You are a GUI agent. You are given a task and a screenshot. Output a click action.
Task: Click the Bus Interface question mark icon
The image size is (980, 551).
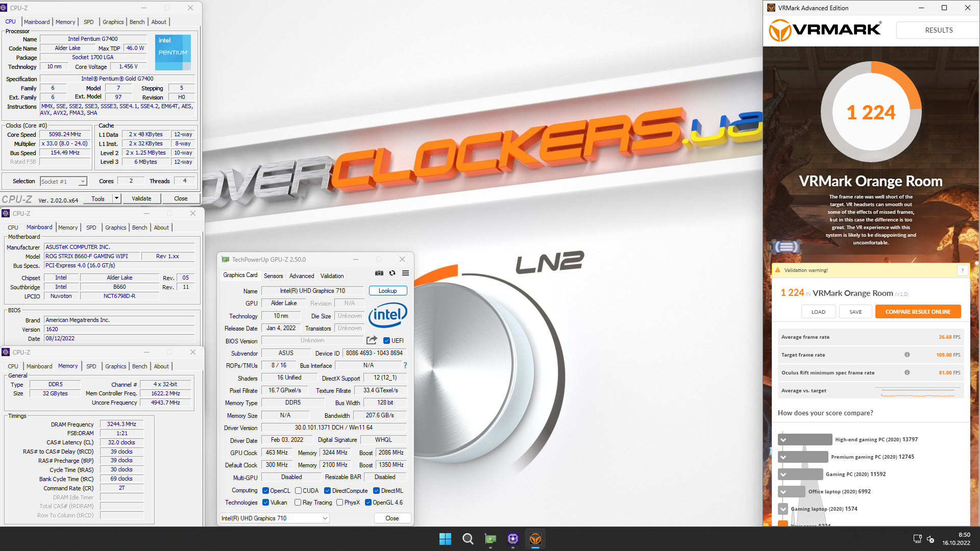405,365
